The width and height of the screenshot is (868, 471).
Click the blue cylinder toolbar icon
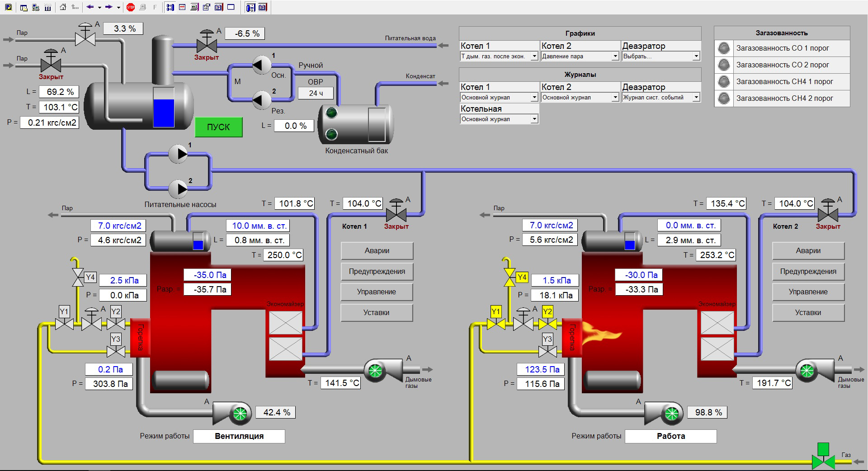tap(250, 8)
